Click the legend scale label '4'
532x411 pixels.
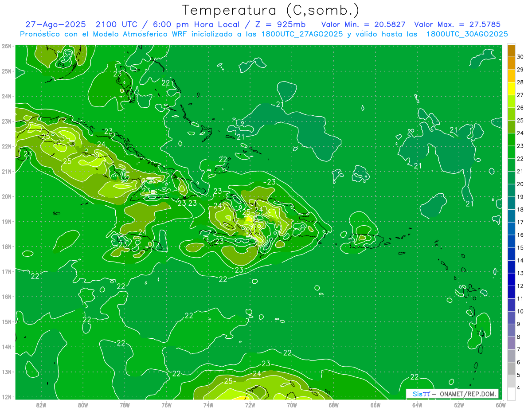coord(519,388)
